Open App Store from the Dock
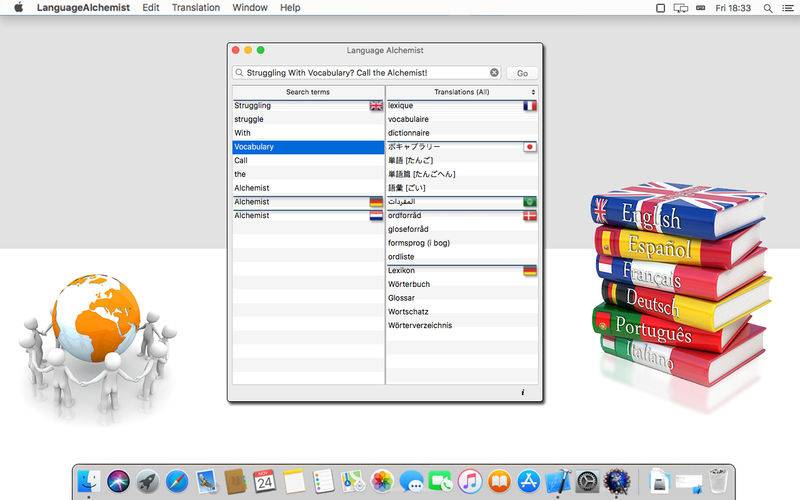Image resolution: width=800 pixels, height=500 pixels. (529, 482)
